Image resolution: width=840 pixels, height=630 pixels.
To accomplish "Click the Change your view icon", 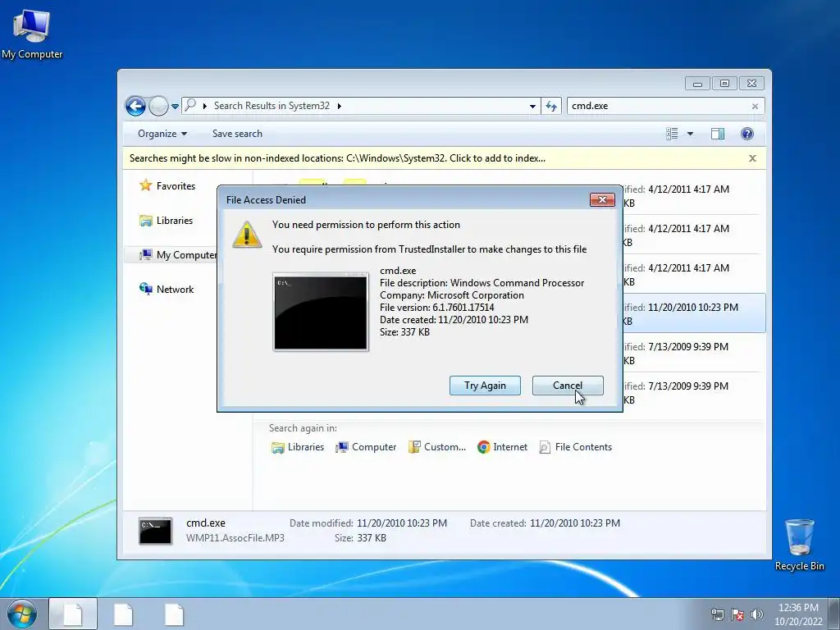I will coord(672,134).
